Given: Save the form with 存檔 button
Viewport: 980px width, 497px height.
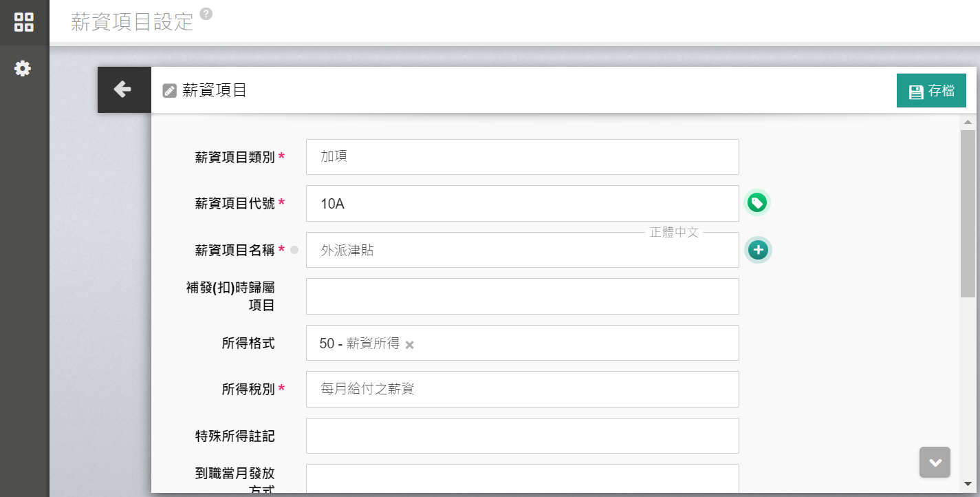Looking at the screenshot, I should tap(931, 91).
